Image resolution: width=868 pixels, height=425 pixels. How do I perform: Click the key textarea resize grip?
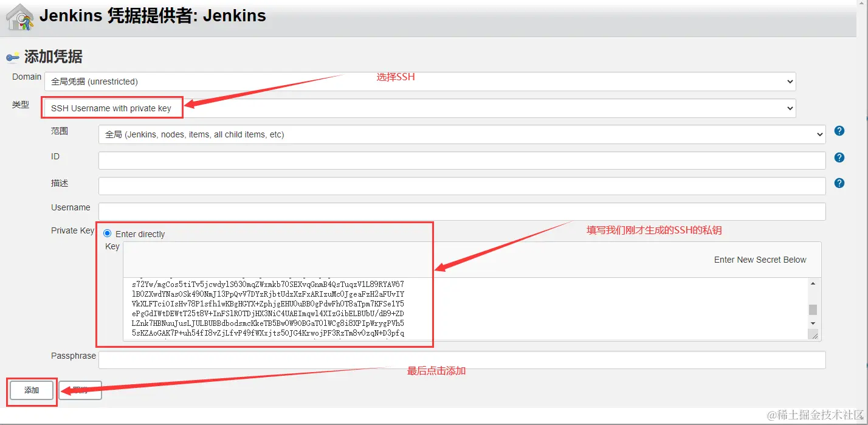click(x=814, y=334)
